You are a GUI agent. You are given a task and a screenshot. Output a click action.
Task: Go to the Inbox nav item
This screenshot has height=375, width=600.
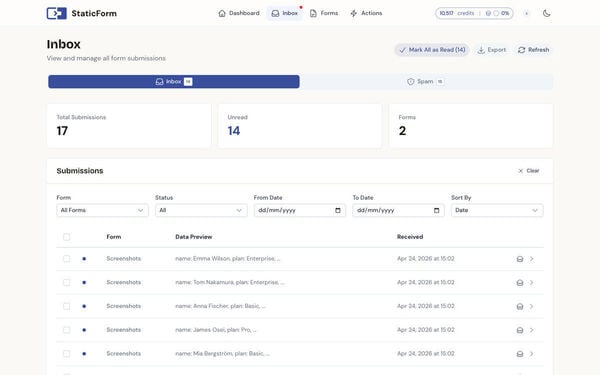[284, 13]
